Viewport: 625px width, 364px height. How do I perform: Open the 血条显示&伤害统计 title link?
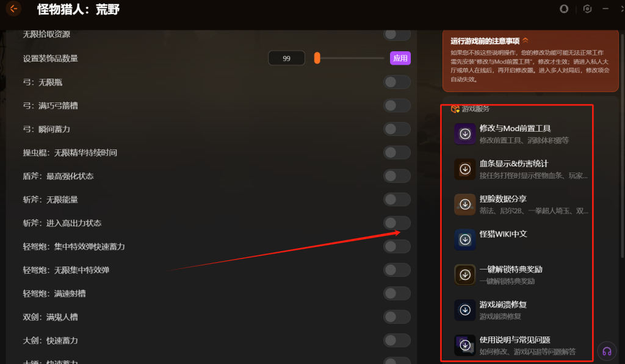[514, 163]
